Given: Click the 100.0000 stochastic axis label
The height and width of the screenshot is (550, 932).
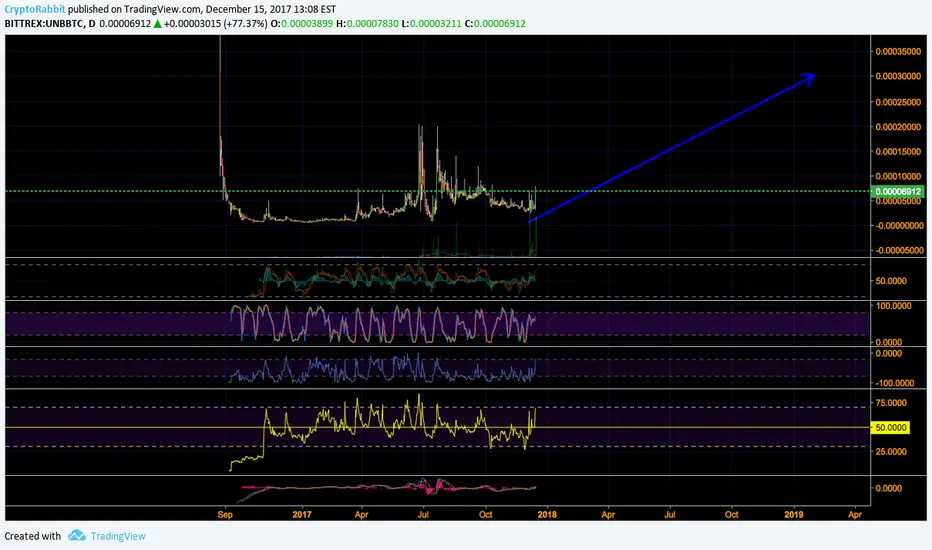Looking at the screenshot, I should click(893, 306).
